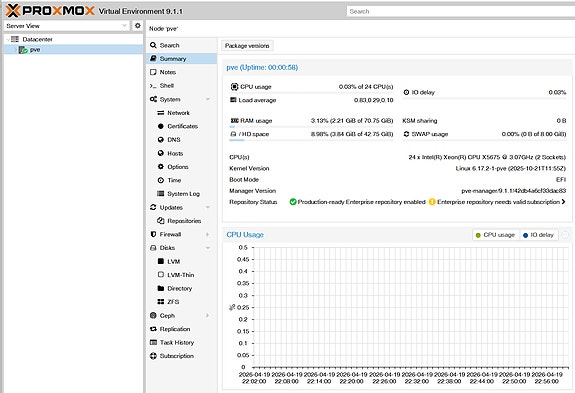Toggle IO delay series in chart legend

538,235
